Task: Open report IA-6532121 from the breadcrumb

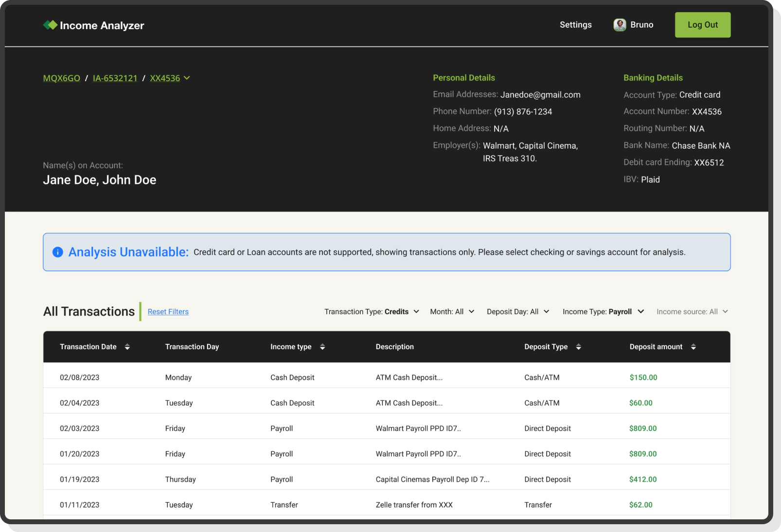Action: click(115, 78)
